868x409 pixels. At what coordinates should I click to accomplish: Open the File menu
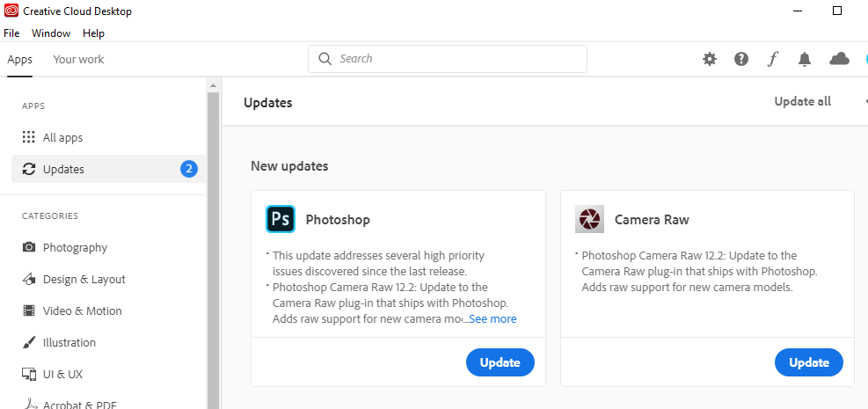click(x=11, y=33)
